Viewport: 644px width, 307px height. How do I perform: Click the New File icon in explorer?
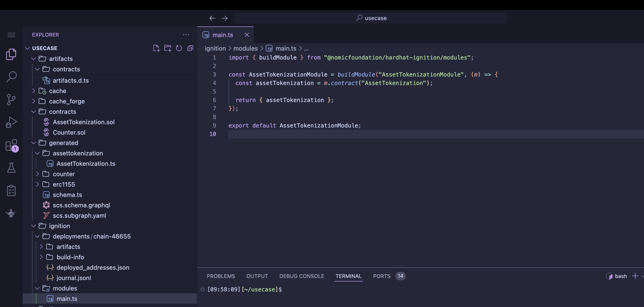(156, 48)
